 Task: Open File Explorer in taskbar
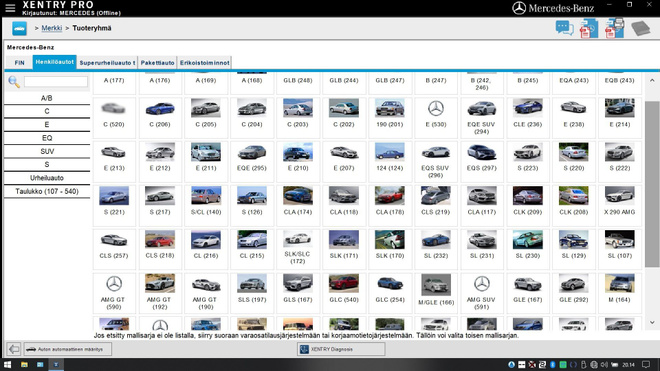click(24, 365)
